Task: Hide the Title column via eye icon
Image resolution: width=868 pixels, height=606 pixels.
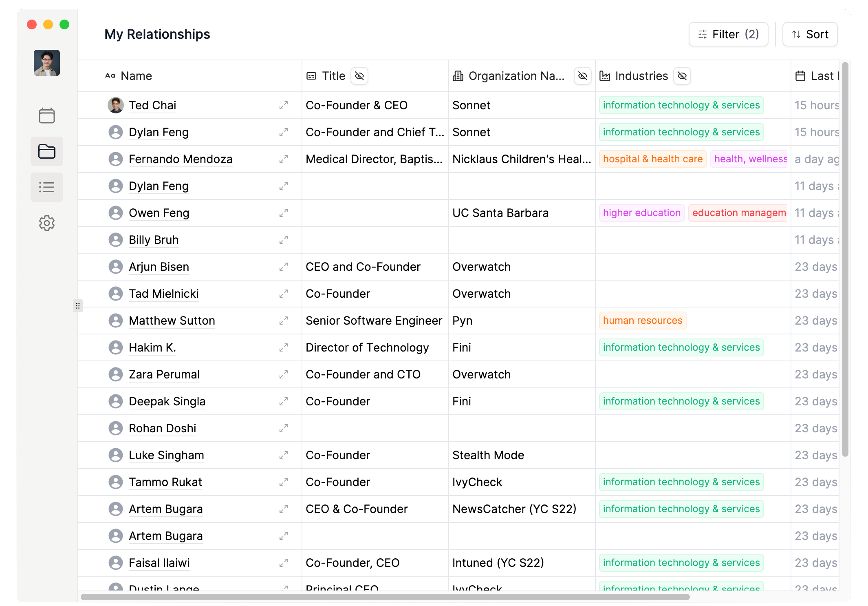Action: [x=359, y=76]
